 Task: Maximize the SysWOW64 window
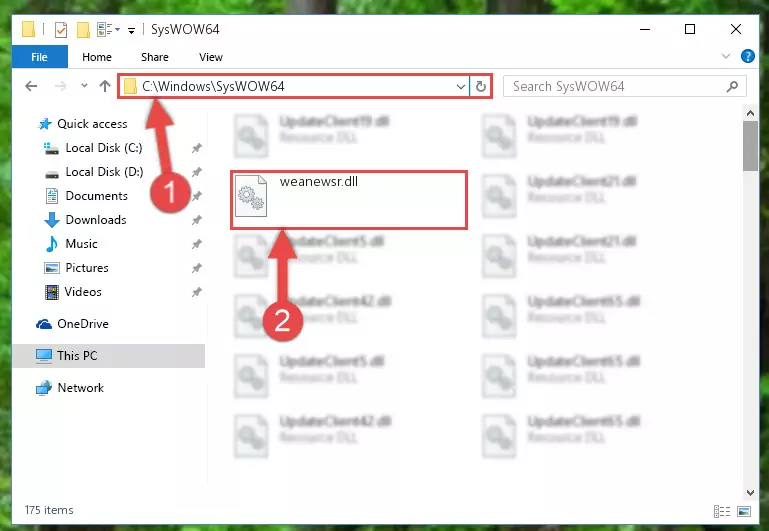click(690, 29)
